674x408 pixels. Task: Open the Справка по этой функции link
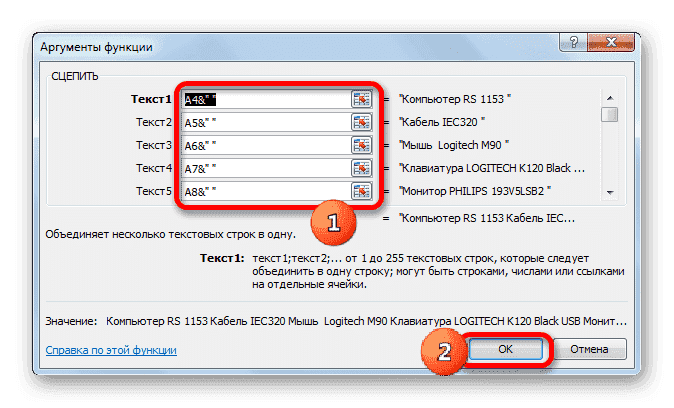click(111, 350)
